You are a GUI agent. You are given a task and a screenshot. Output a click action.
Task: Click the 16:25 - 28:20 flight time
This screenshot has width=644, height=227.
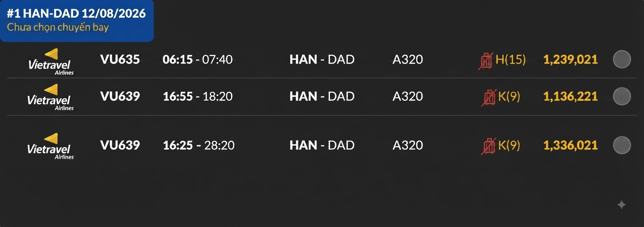(x=199, y=145)
